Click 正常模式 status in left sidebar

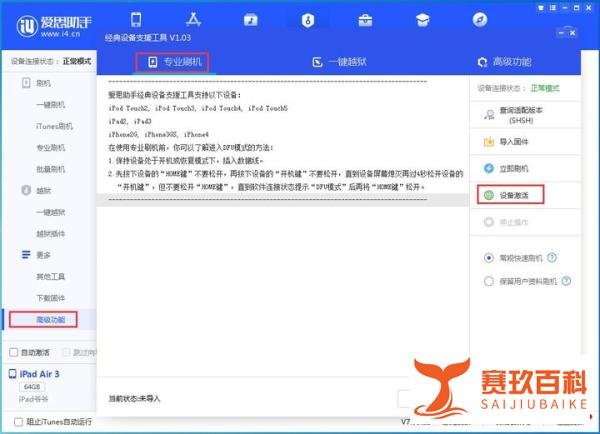(x=77, y=61)
